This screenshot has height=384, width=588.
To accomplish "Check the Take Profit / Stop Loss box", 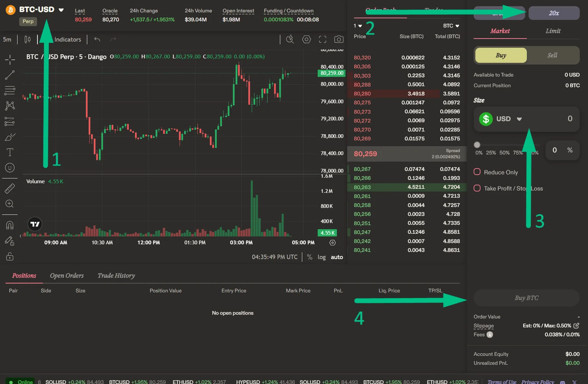I will tap(477, 188).
